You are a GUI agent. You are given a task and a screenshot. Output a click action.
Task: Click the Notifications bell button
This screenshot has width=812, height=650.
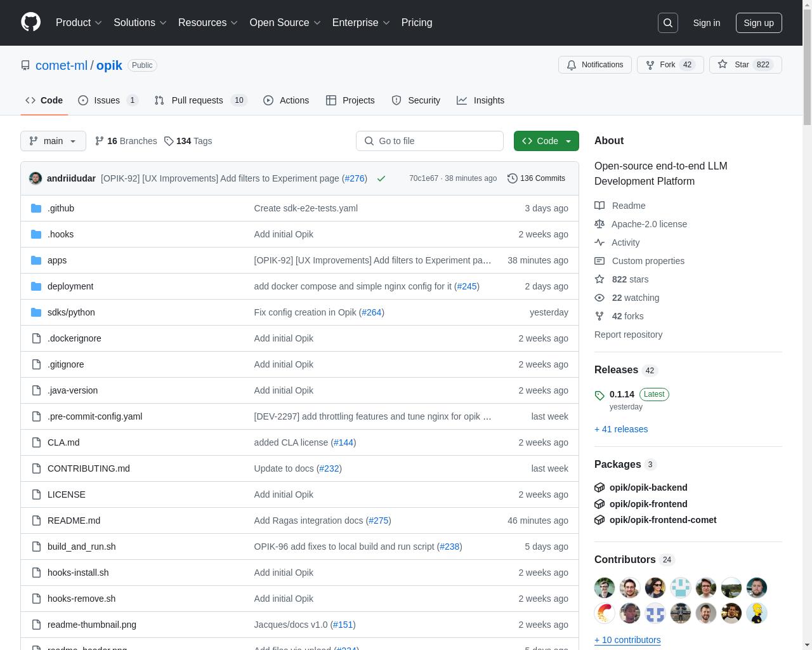pos(595,65)
